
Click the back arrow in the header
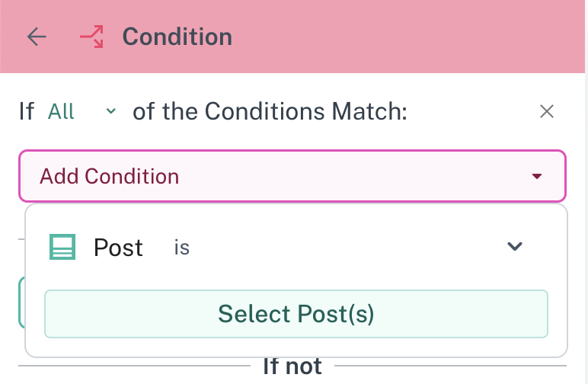point(37,37)
